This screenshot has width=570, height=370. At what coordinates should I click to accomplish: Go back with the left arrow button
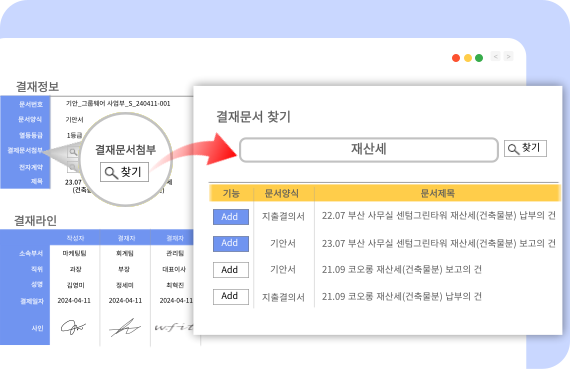point(495,56)
